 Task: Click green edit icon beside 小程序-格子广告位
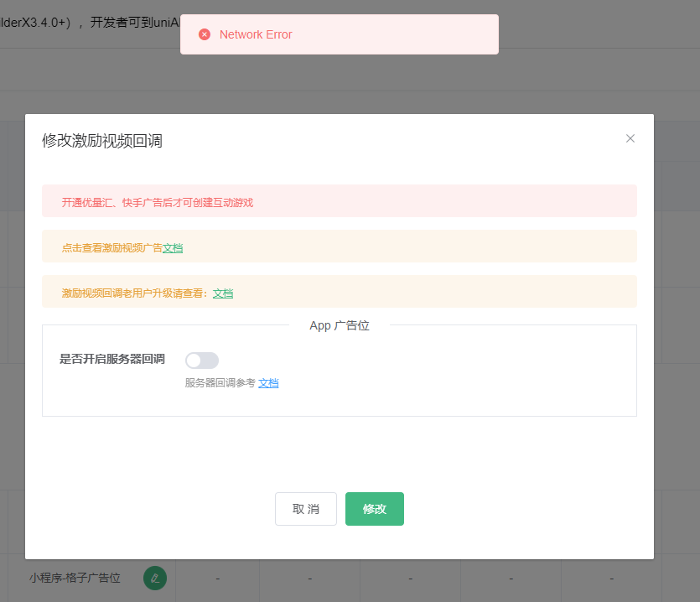coord(155,578)
